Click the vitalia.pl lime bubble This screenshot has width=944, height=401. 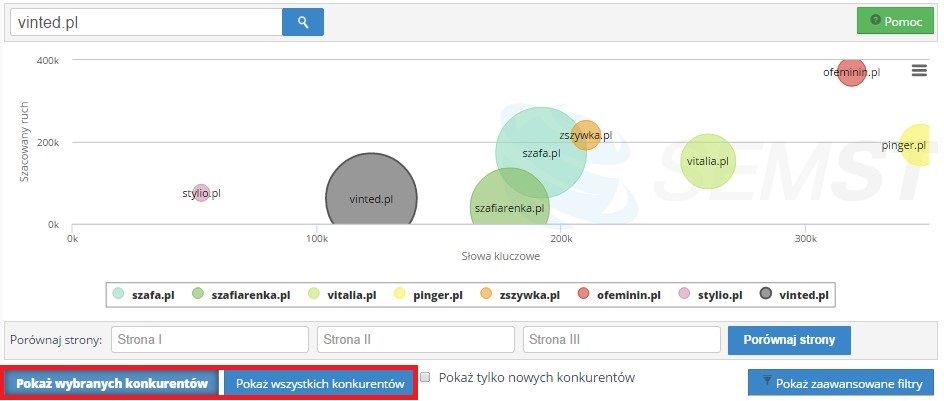coord(708,161)
